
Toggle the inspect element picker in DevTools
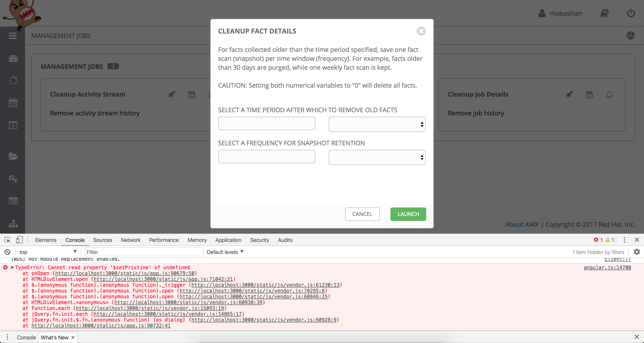(x=7, y=240)
